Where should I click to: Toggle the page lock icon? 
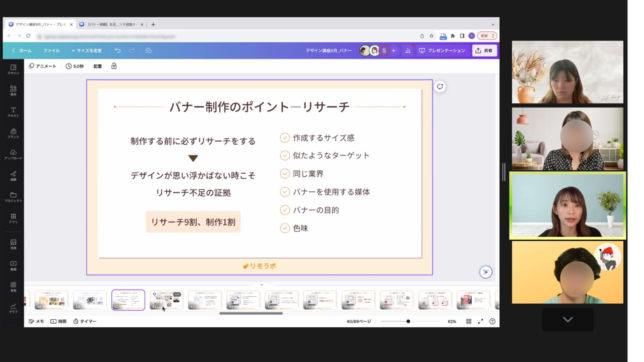[114, 66]
